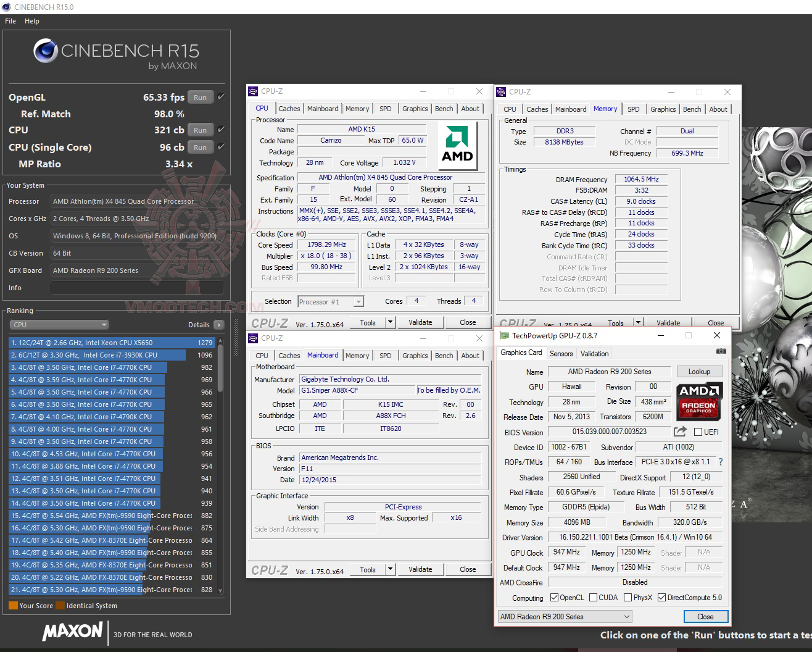Toggle the PhysX checkbox in GPU-Z

point(628,598)
